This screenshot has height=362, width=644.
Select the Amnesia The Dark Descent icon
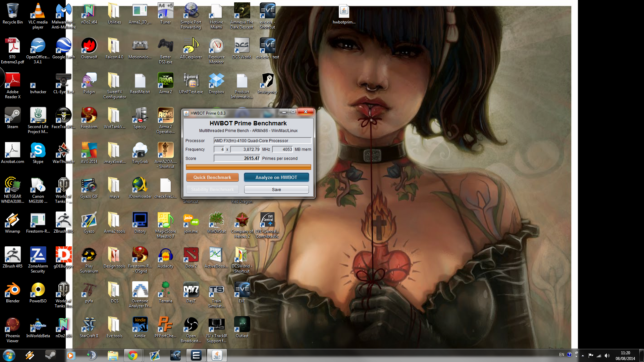click(x=242, y=16)
